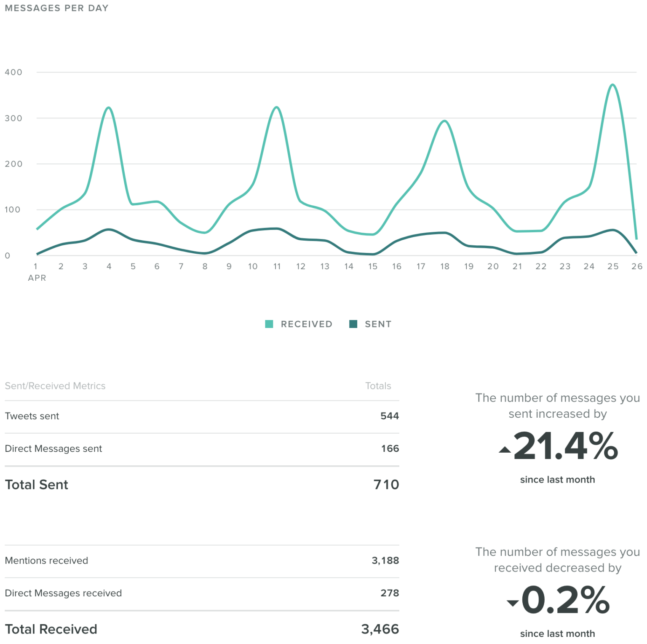Click the dark green SENT legend swatch

(354, 324)
